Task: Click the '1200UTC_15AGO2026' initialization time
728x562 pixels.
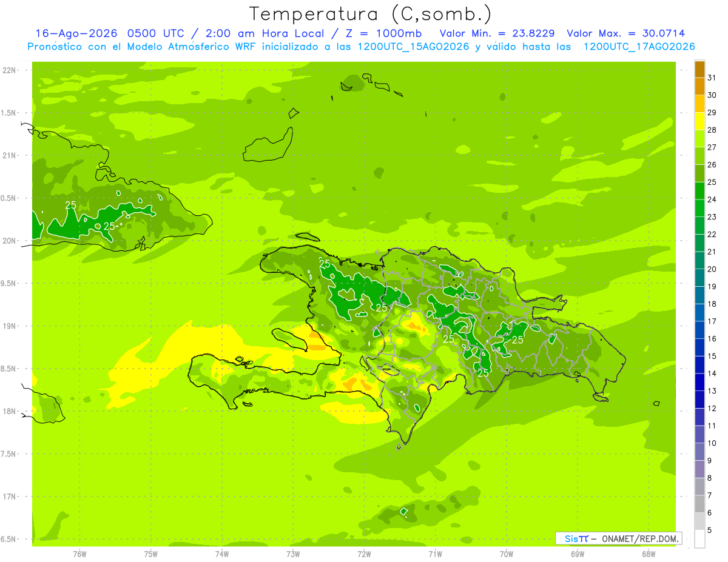Action: pos(415,46)
